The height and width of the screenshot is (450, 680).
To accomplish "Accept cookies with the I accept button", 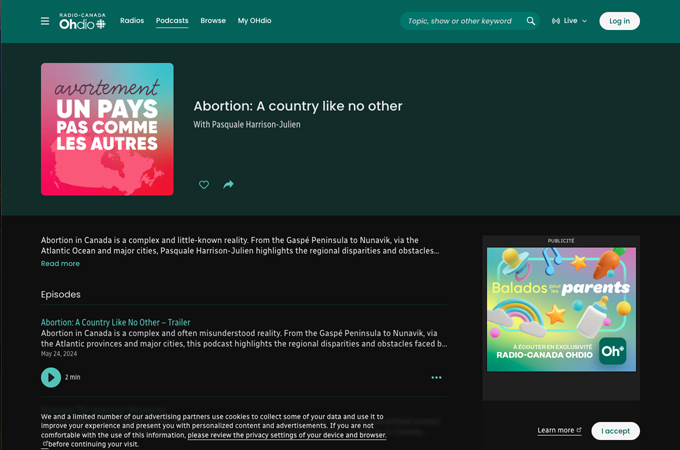I will tap(615, 431).
